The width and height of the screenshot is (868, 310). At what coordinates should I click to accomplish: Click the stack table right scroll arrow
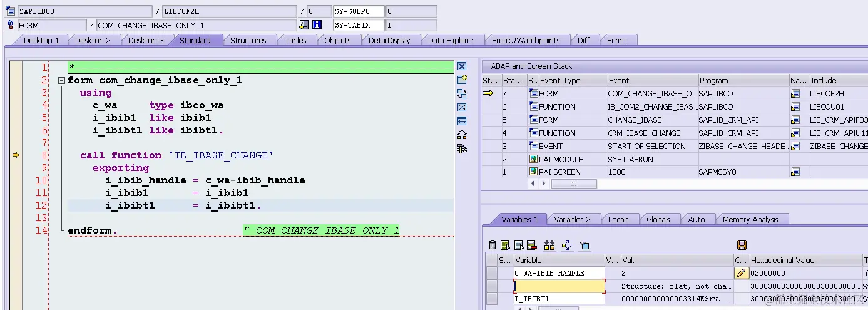point(543,184)
